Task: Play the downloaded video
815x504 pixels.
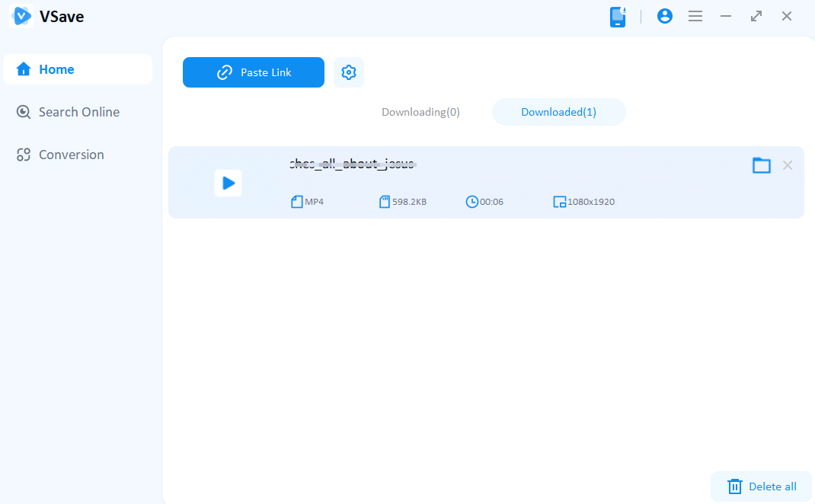Action: tap(228, 183)
